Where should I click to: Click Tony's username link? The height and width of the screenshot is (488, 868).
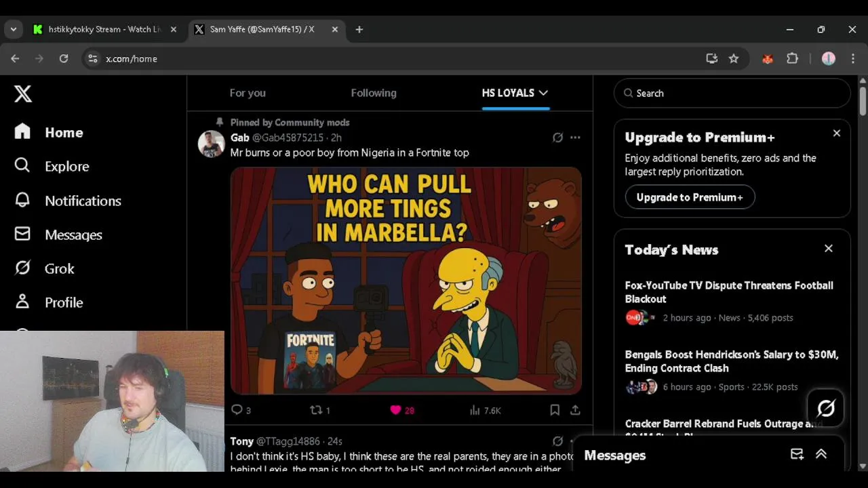tap(288, 441)
